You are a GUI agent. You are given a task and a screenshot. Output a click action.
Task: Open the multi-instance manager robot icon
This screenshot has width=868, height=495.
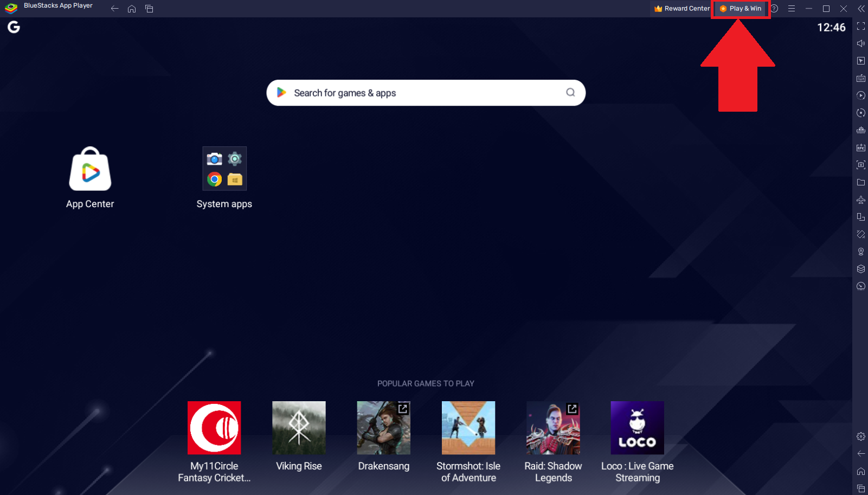pyautogui.click(x=861, y=130)
